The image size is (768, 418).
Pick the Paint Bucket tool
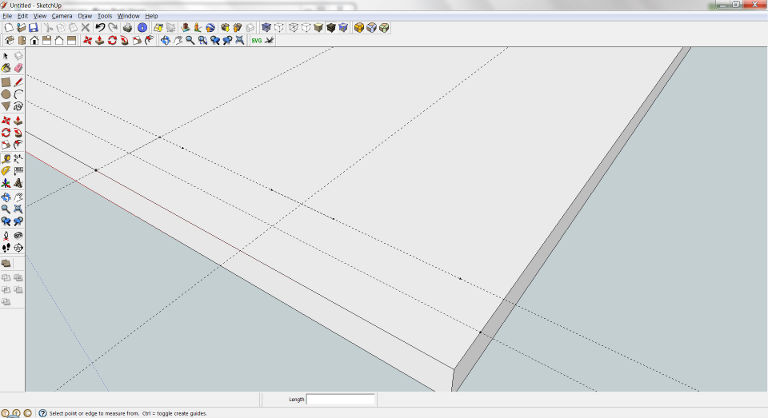[6, 69]
